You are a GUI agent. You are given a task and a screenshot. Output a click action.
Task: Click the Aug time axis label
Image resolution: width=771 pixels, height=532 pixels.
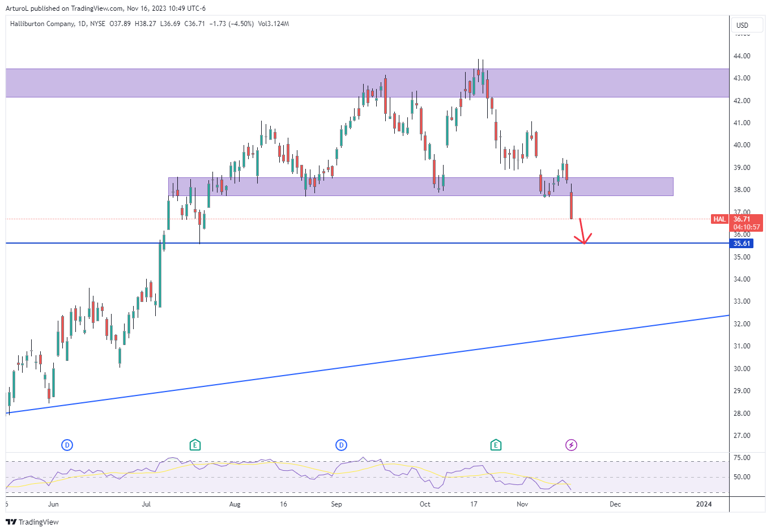235,504
